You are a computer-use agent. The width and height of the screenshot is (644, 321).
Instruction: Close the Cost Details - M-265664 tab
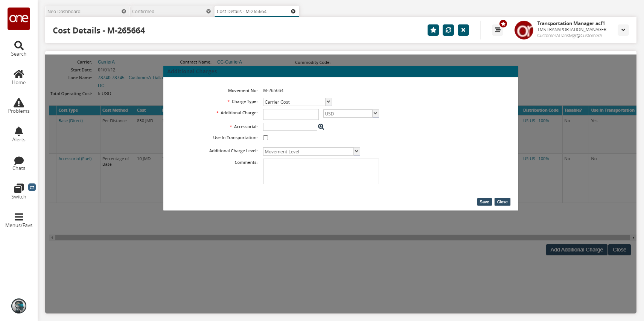(293, 11)
